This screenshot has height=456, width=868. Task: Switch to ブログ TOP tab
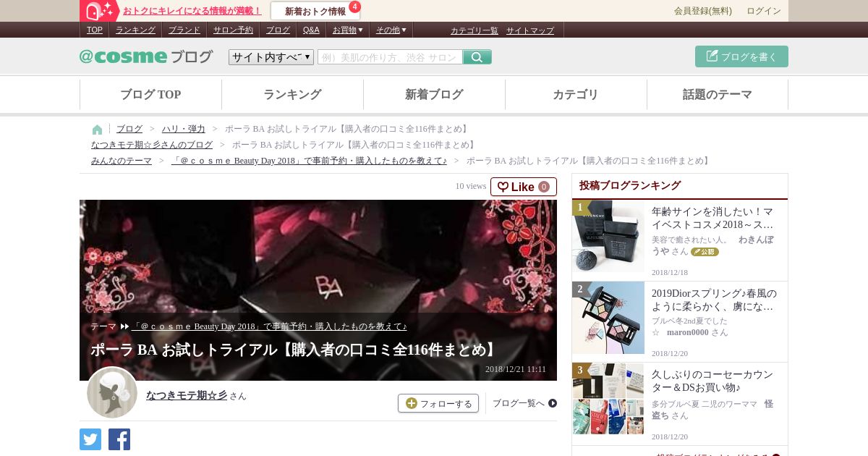pos(150,94)
